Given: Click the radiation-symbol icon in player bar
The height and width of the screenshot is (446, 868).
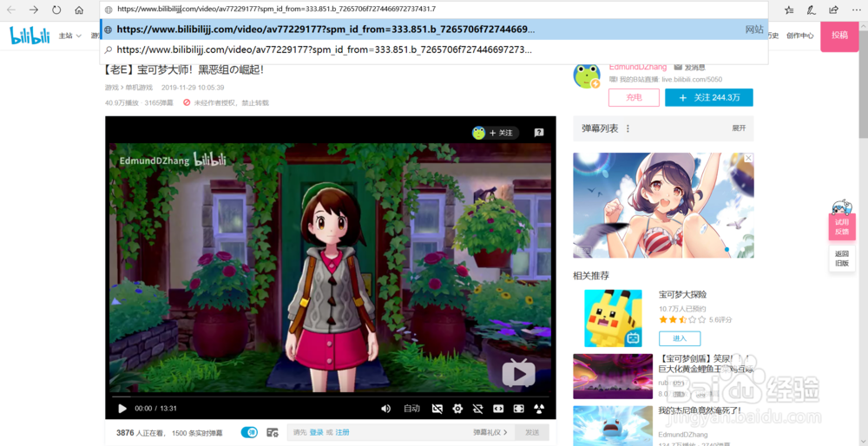Looking at the screenshot, I should 539,409.
